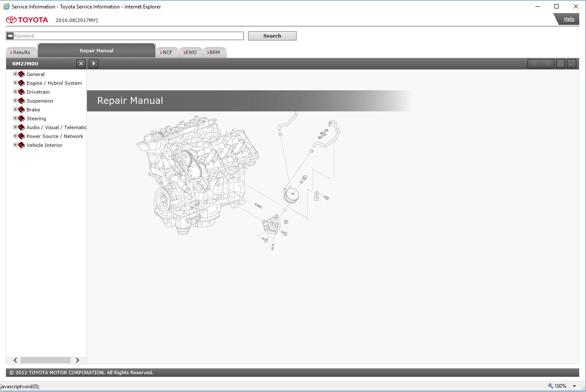
Task: Click the print icon in the content toolbar
Action: (560, 64)
